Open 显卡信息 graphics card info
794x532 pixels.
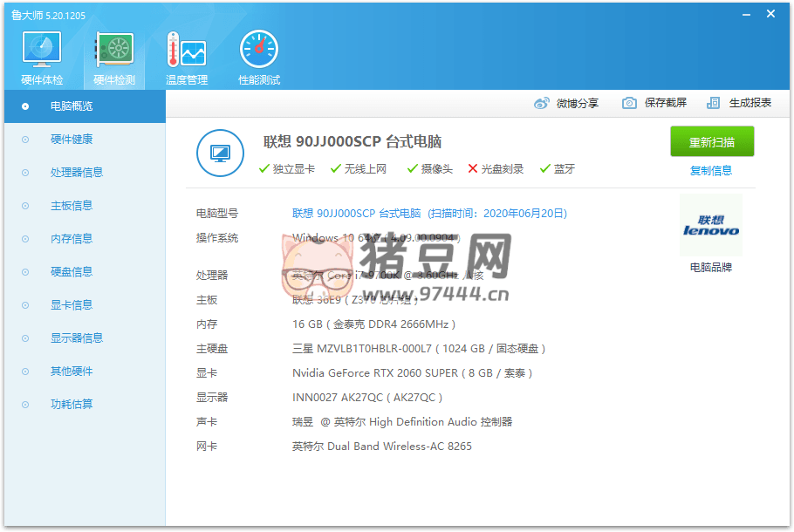click(x=72, y=305)
